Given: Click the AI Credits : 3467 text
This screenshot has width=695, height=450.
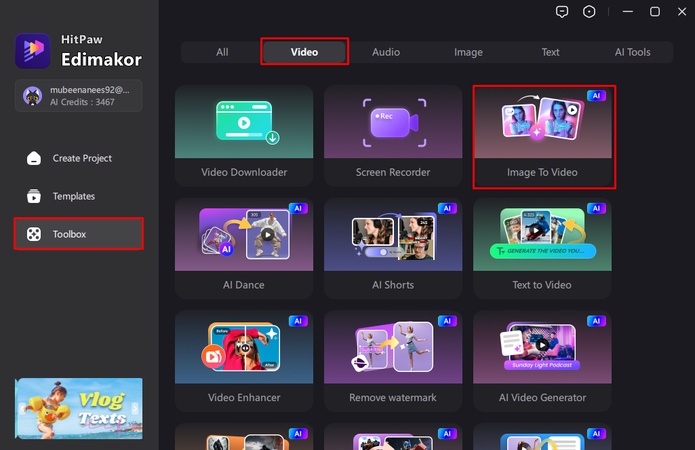Looking at the screenshot, I should point(82,102).
